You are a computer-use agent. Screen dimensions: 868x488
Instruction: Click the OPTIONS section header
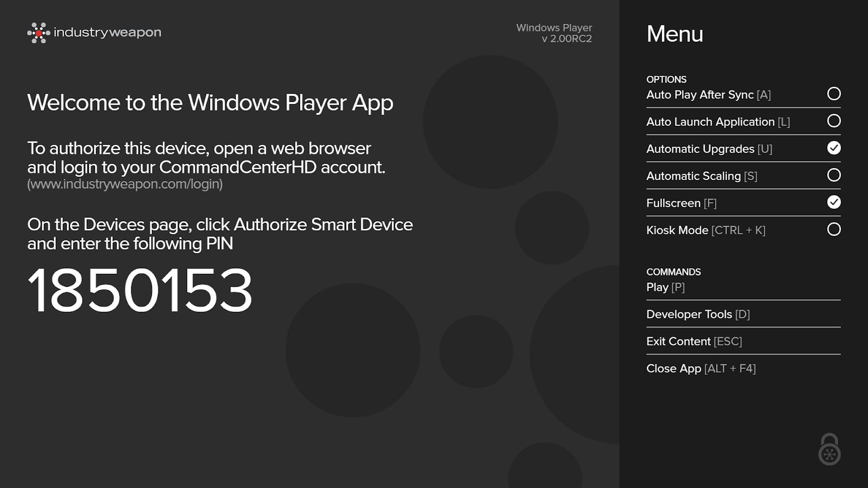(x=666, y=79)
